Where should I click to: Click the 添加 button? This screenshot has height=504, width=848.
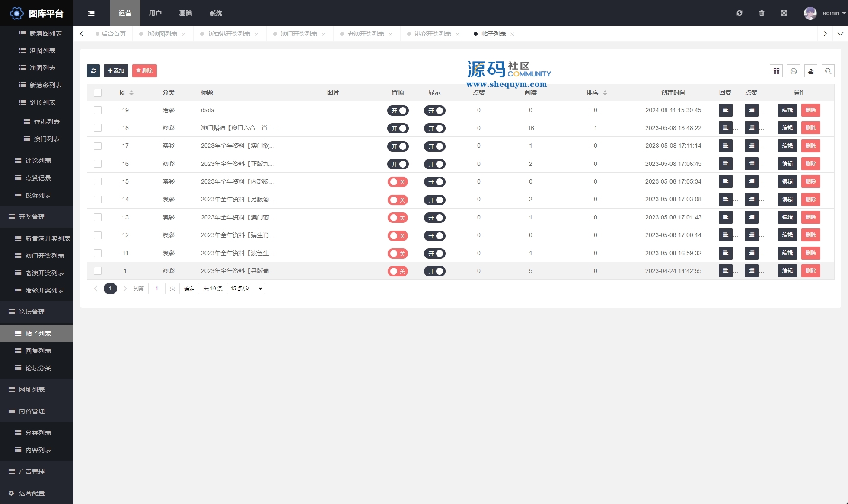(116, 71)
